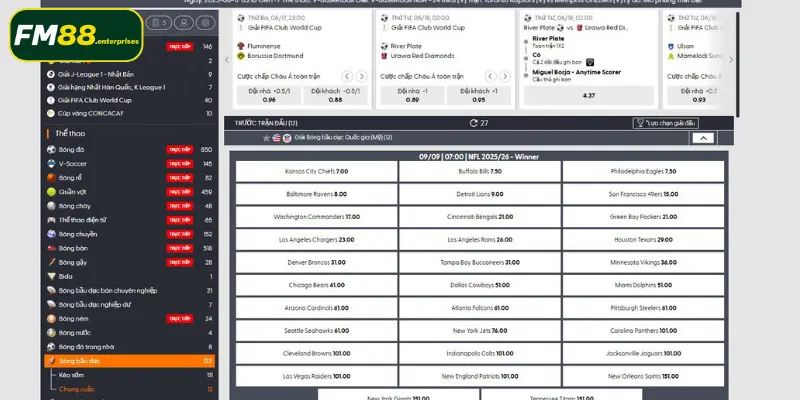Screen dimensions: 800x400
Task: Select Philadelphia Eagles 7.50 odds
Action: tap(643, 171)
